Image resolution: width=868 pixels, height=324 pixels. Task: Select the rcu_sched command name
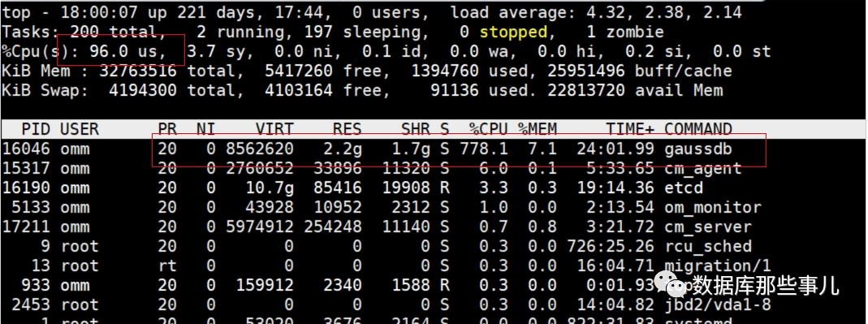[x=708, y=247]
